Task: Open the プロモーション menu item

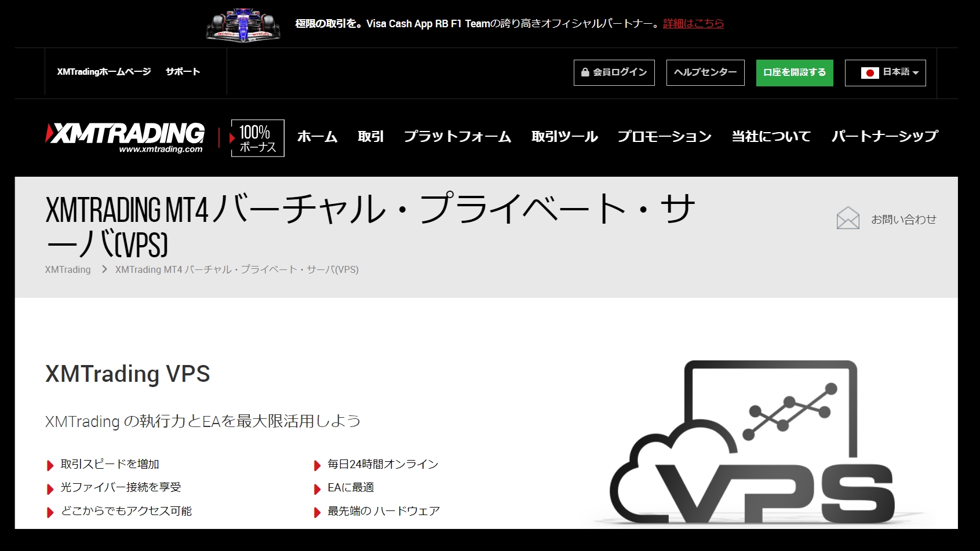Action: pos(664,137)
